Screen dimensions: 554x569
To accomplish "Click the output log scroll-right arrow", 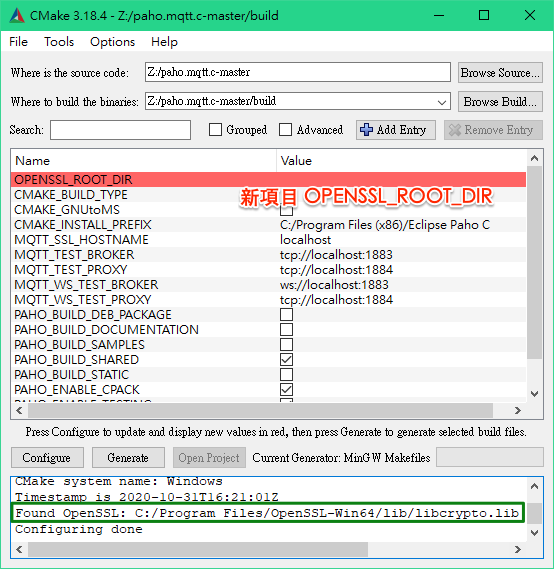I will [518, 549].
